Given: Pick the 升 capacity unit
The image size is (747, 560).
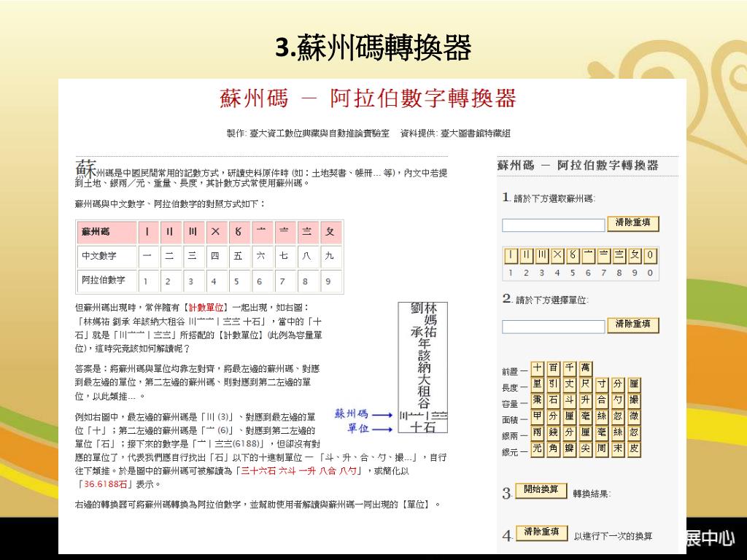Looking at the screenshot, I should (586, 401).
